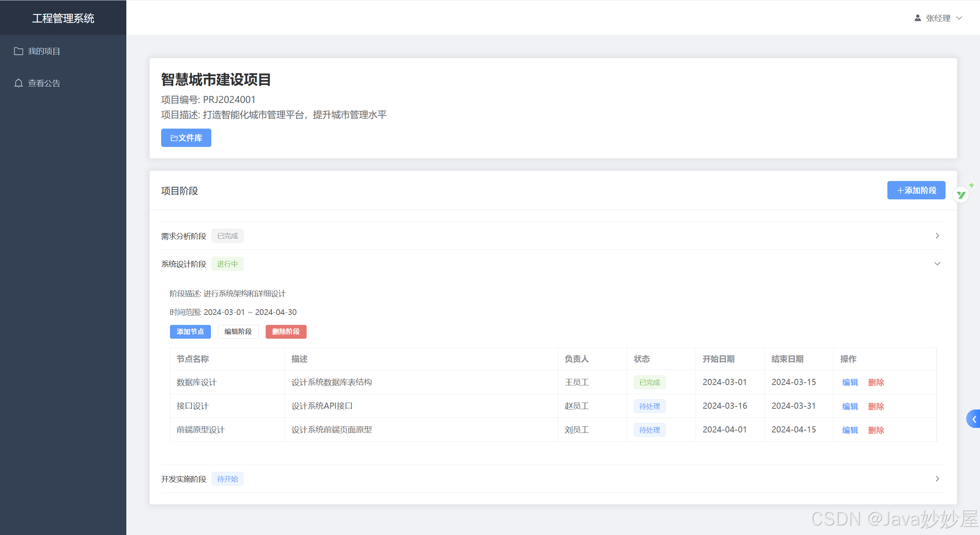Click the 时间范围 2024-03-01 ~ 2024-04-30 line
Viewport: 980px width, 535px height.
233,312
